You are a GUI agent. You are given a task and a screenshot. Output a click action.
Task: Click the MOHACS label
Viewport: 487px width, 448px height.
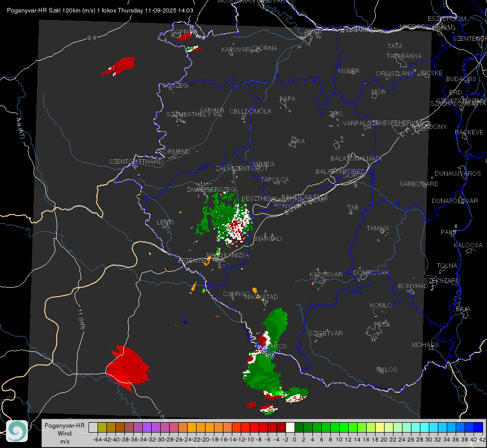(x=425, y=345)
